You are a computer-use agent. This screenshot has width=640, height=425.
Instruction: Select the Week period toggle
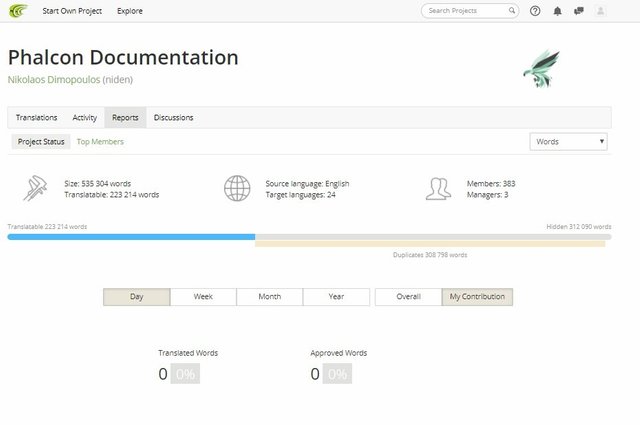click(x=203, y=297)
